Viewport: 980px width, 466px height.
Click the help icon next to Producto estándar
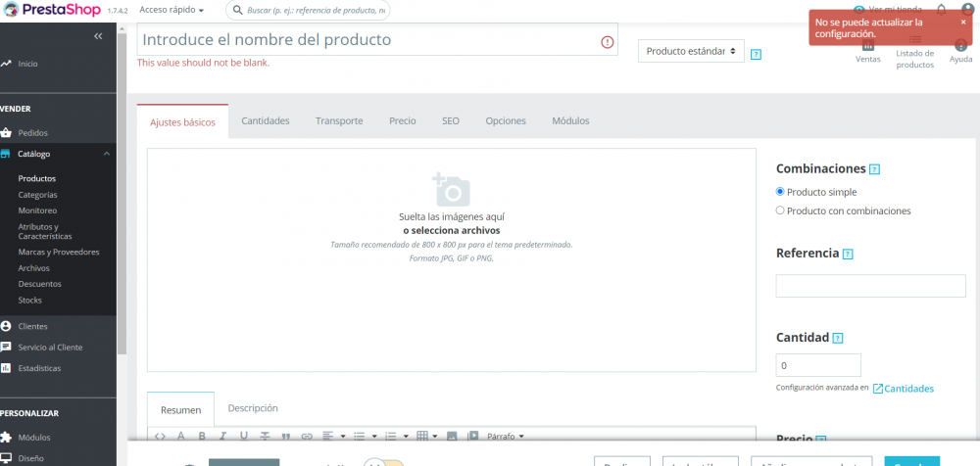tap(756, 55)
